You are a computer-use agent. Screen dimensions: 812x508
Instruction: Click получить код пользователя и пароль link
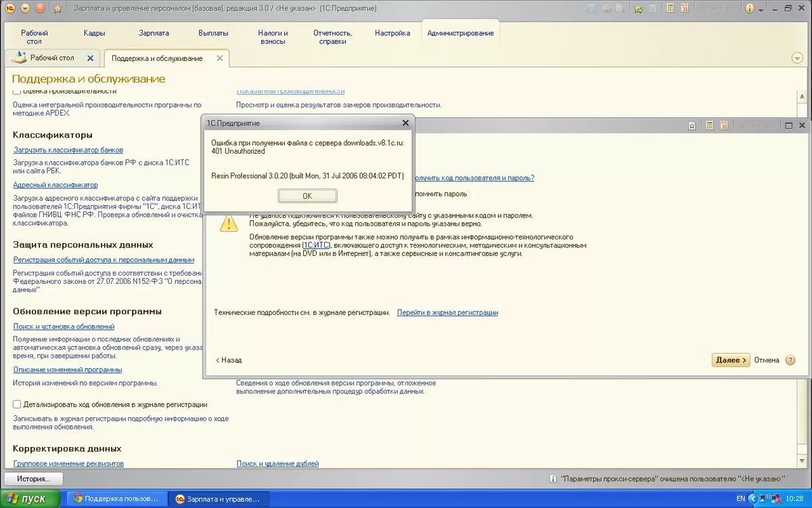point(473,177)
